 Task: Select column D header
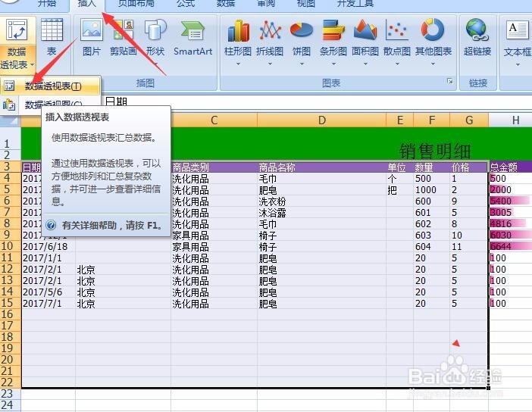pos(321,120)
